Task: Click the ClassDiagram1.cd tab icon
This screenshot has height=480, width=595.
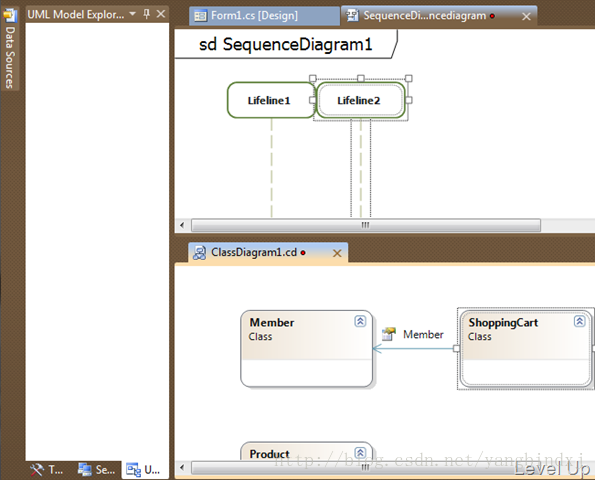Action: [x=200, y=252]
